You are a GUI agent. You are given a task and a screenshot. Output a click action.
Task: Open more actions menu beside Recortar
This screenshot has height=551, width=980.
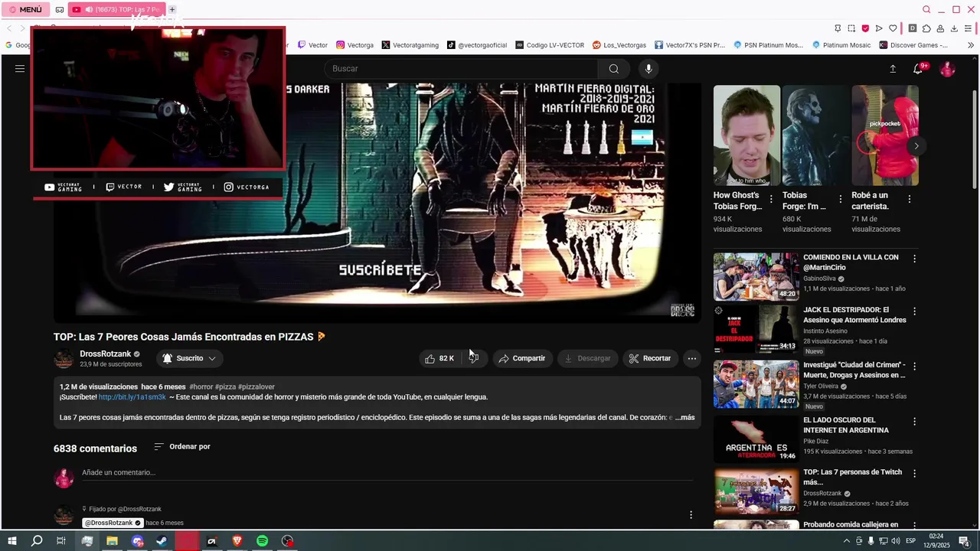691,358
